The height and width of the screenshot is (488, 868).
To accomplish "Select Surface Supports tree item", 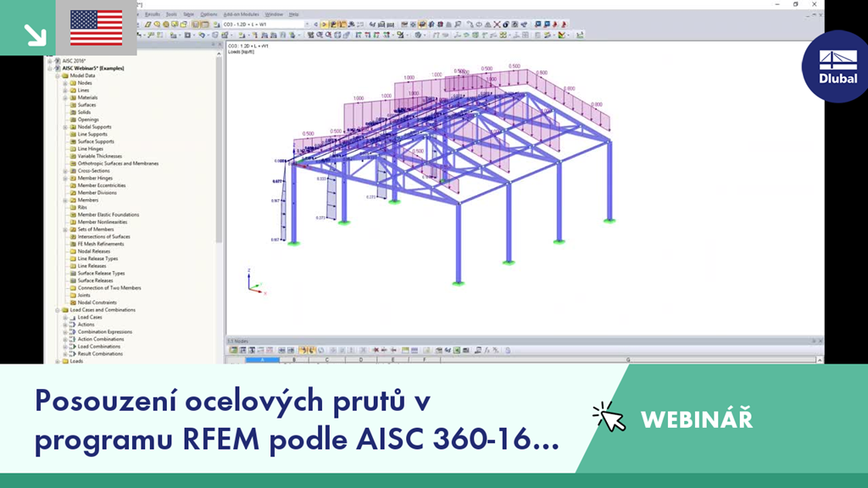I will 96,141.
